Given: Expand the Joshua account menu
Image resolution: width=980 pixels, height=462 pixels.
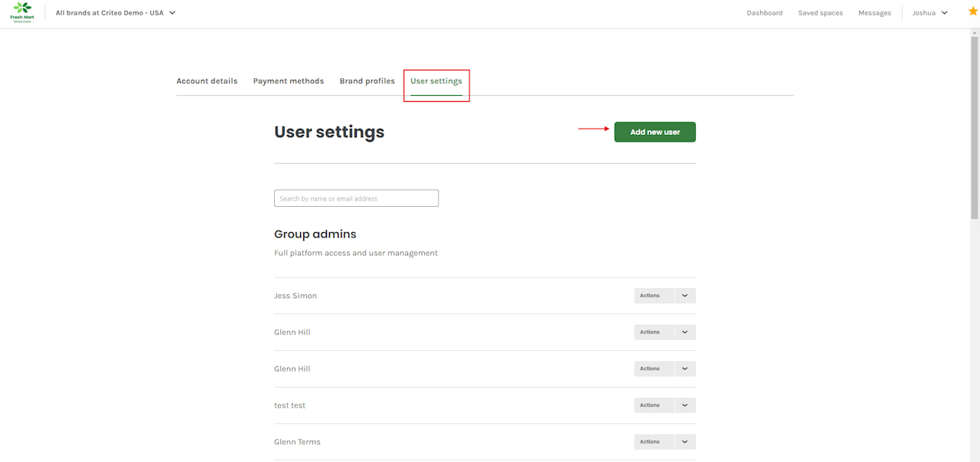Looking at the screenshot, I should pos(929,13).
